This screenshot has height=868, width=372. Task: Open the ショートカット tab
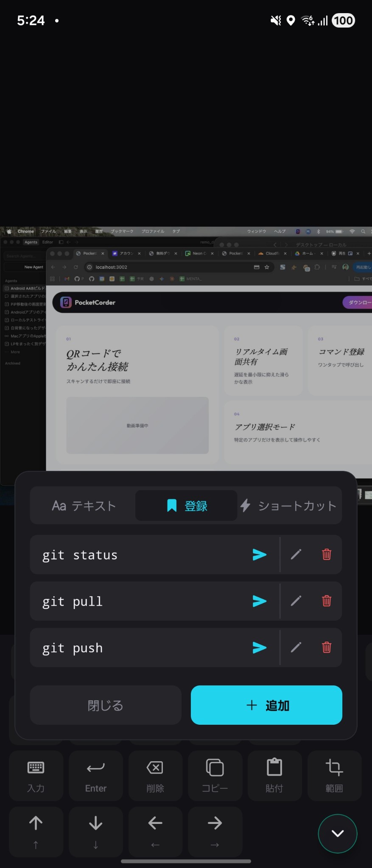288,506
